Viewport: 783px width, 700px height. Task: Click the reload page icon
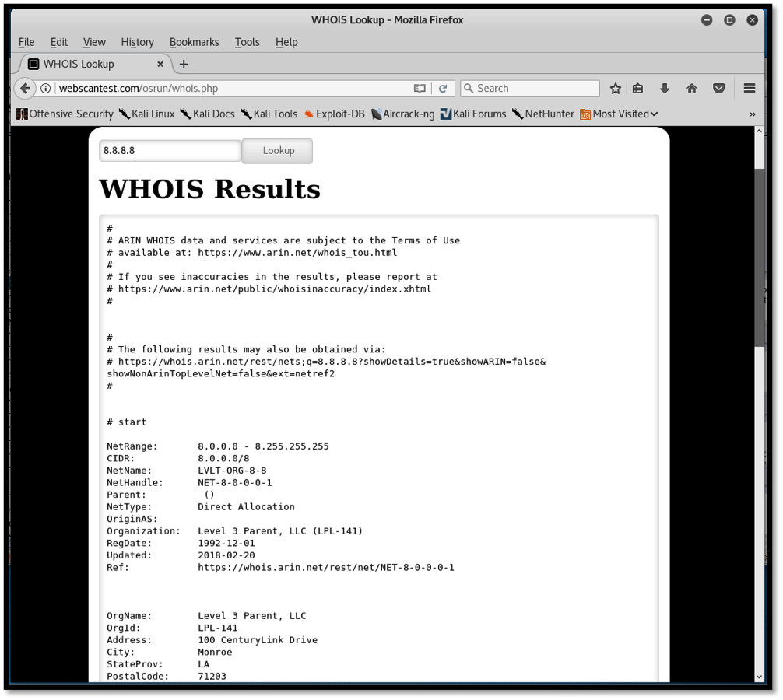point(443,89)
